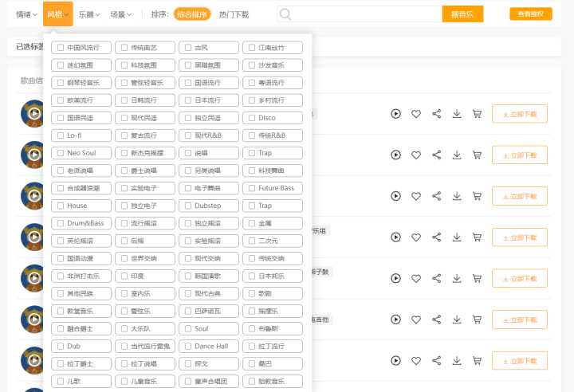Tick the Lo-fi style option

(x=61, y=135)
